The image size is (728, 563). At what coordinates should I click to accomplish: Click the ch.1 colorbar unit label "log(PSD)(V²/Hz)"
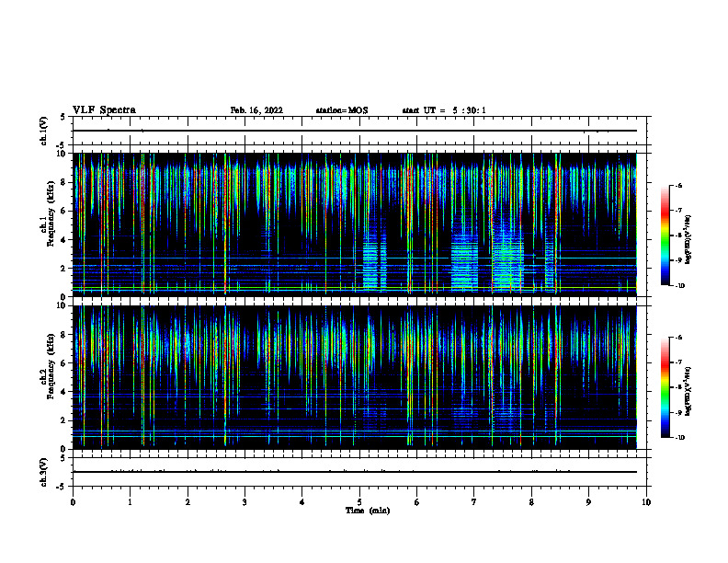pos(688,239)
